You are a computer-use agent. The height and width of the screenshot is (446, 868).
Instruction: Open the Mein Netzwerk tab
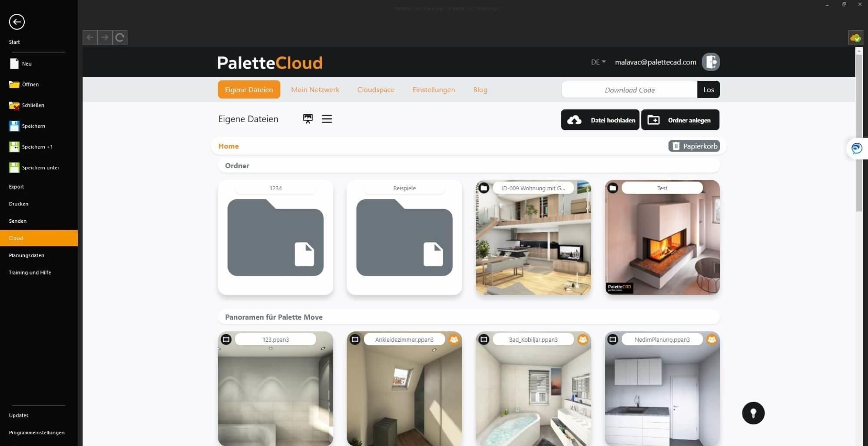tap(315, 90)
